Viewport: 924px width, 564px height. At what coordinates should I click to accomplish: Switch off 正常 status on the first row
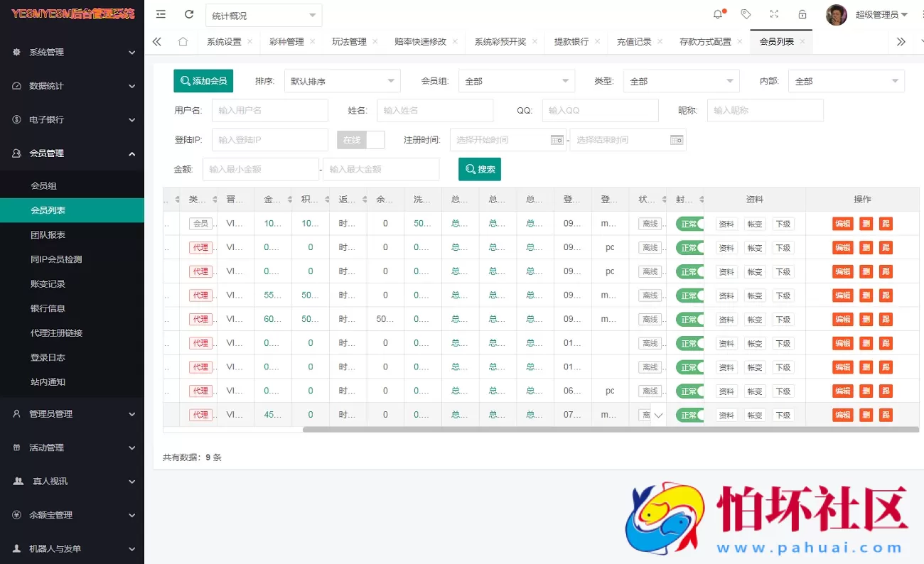pos(690,223)
